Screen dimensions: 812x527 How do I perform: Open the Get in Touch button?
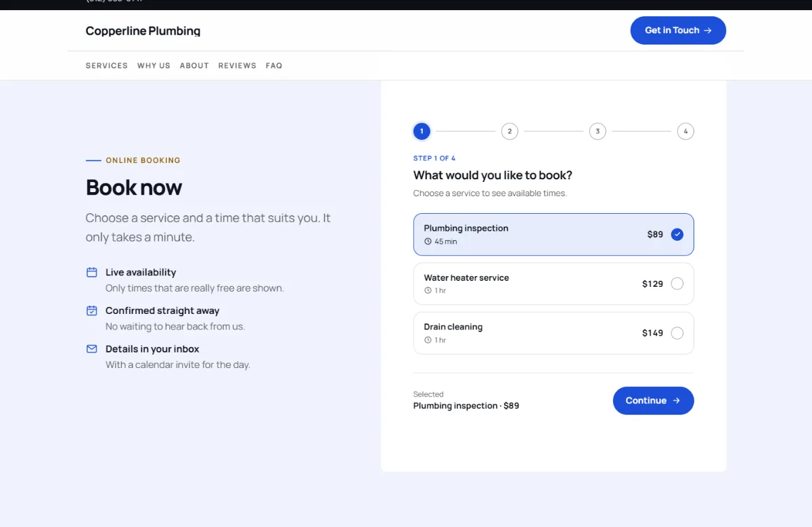click(x=678, y=30)
